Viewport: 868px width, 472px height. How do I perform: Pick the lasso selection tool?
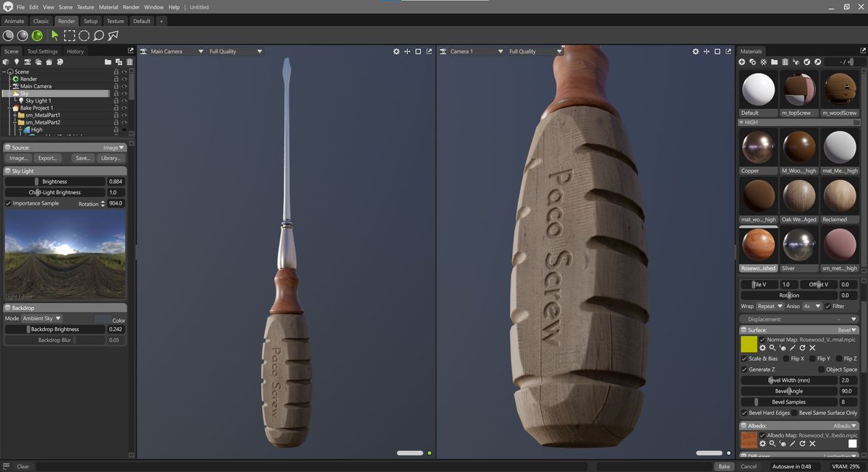[98, 35]
